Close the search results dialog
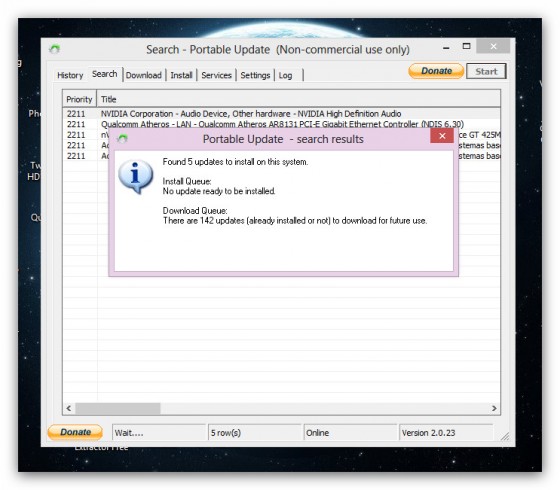The width and height of the screenshot is (560, 490). coord(442,136)
